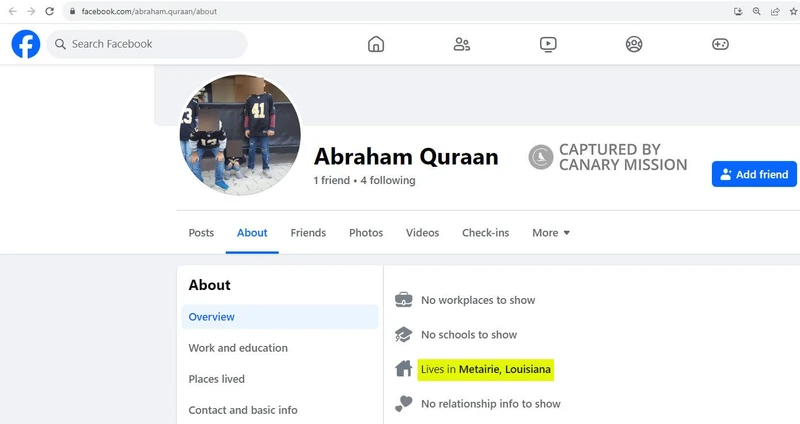The height and width of the screenshot is (424, 800).
Task: Click the browser forward arrow
Action: click(x=31, y=11)
